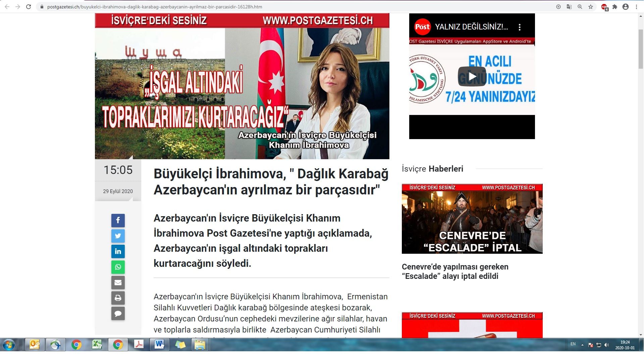The height and width of the screenshot is (362, 644).
Task: Go back to previous page
Action: tap(7, 7)
